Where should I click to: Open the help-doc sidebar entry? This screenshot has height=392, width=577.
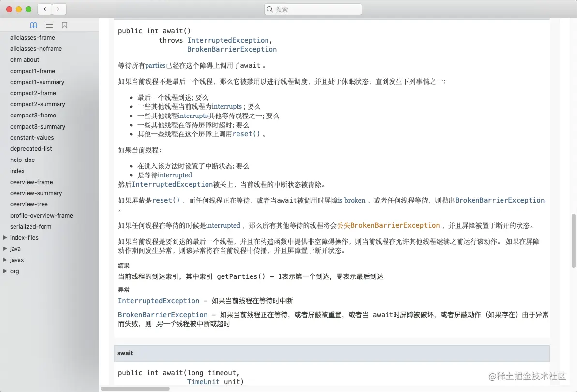pyautogui.click(x=23, y=160)
